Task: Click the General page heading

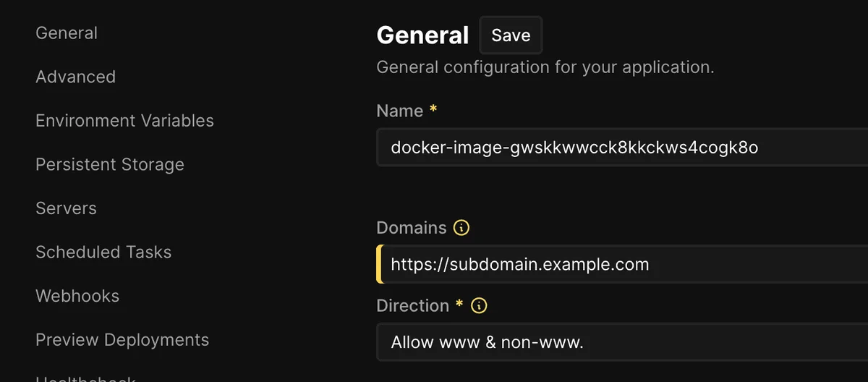Action: tap(422, 35)
